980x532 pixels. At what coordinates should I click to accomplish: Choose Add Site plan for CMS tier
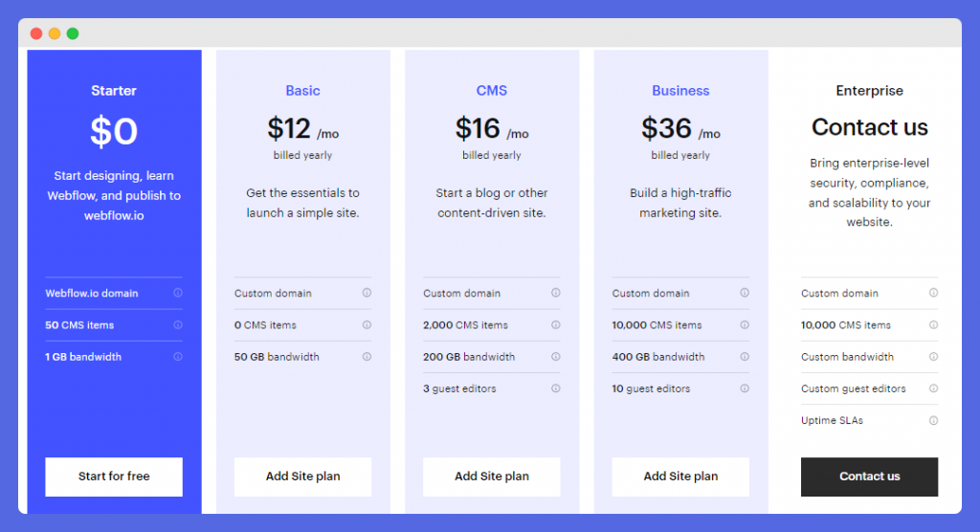click(x=491, y=477)
